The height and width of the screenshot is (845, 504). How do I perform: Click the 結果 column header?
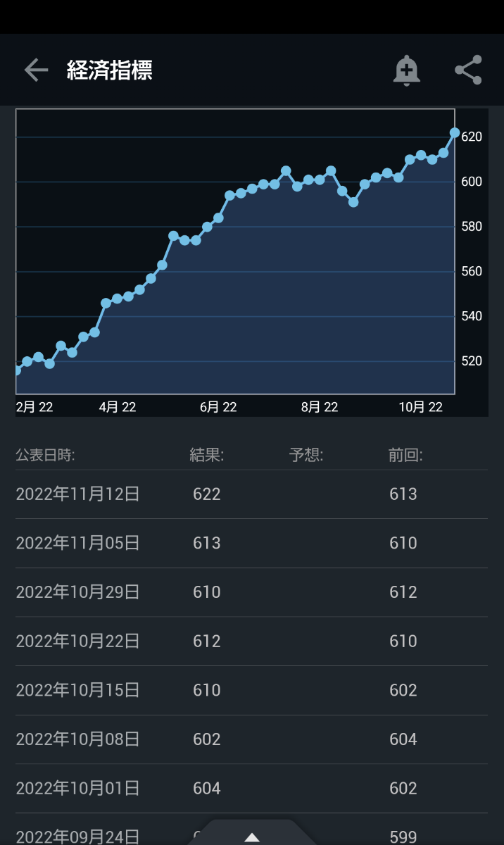[206, 455]
